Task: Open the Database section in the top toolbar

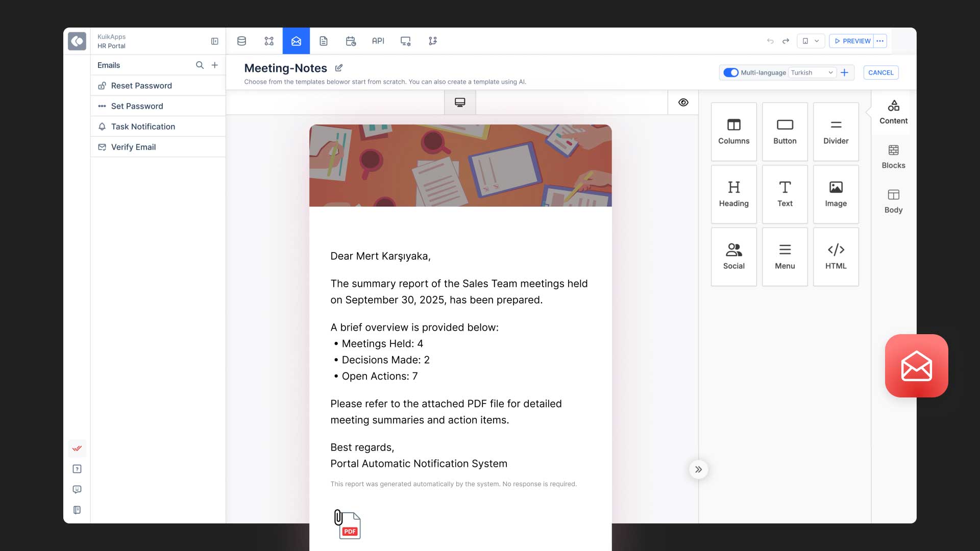Action: [241, 41]
